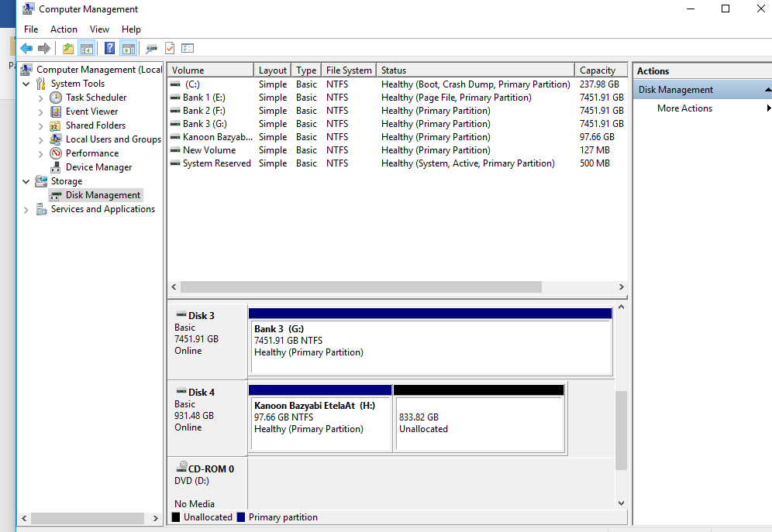Open the View menu
Screen dimensions: 772x532
click(x=99, y=29)
